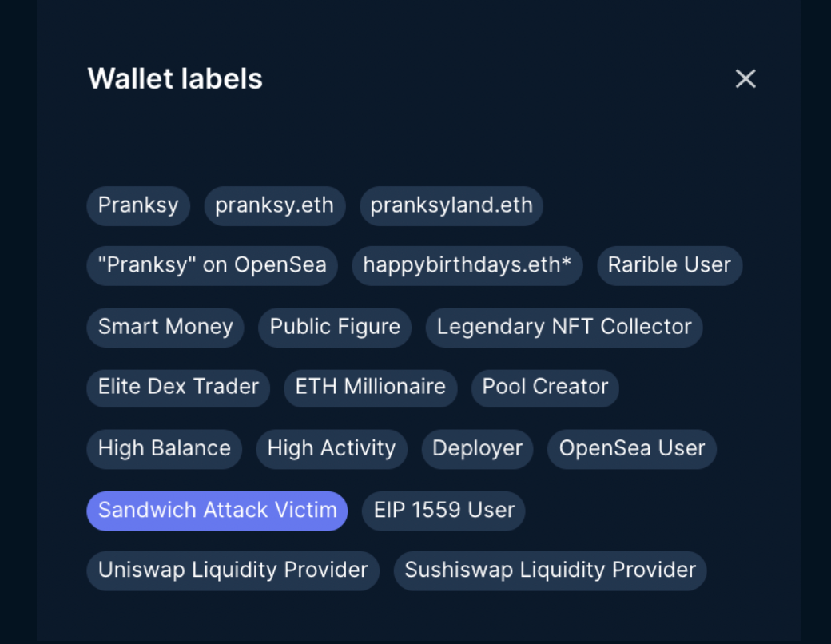Open the Deployer label

pyautogui.click(x=477, y=449)
